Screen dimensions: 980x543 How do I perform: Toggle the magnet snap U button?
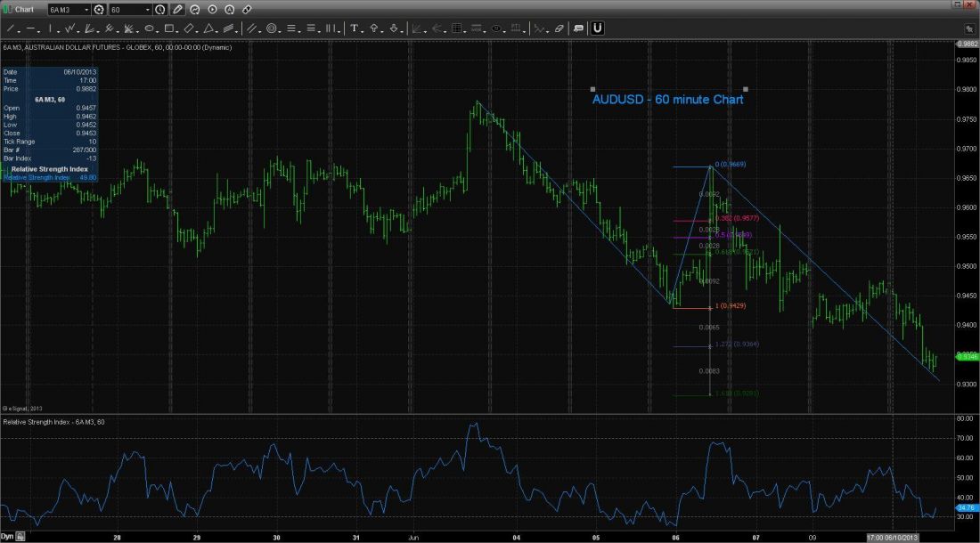point(597,28)
